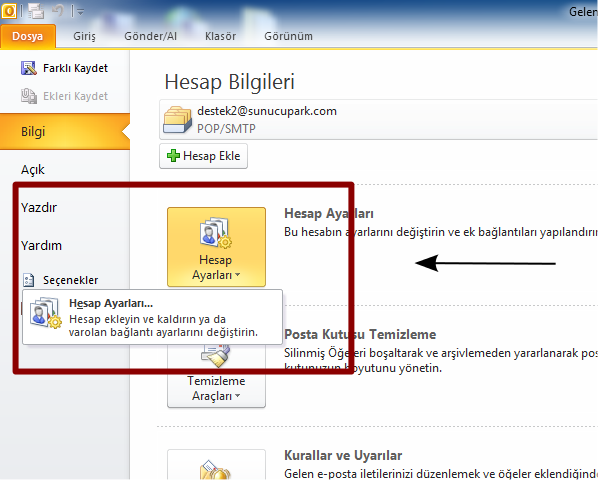This screenshot has width=598, height=480.
Task: Open the Açık backstage section
Action: 33,170
